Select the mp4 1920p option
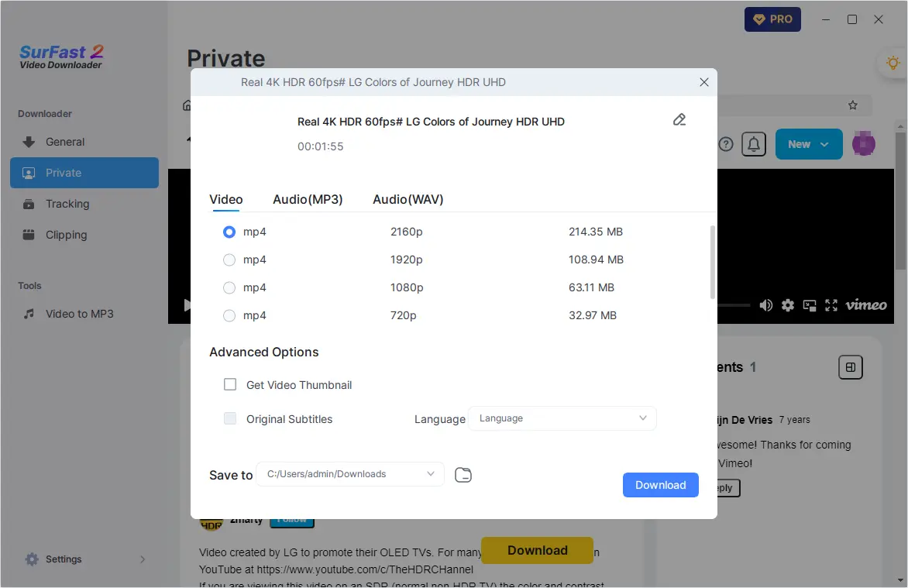Image resolution: width=908 pixels, height=588 pixels. pos(229,260)
